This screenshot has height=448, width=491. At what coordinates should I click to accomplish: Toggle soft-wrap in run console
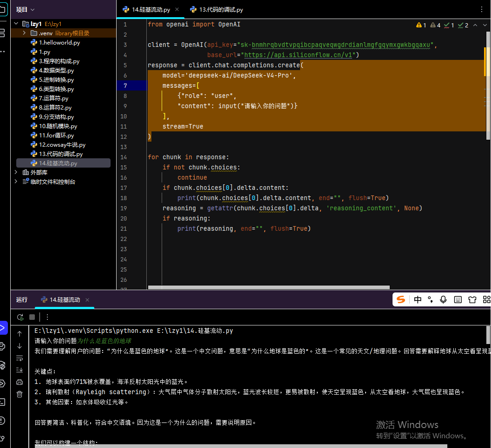(x=20, y=358)
